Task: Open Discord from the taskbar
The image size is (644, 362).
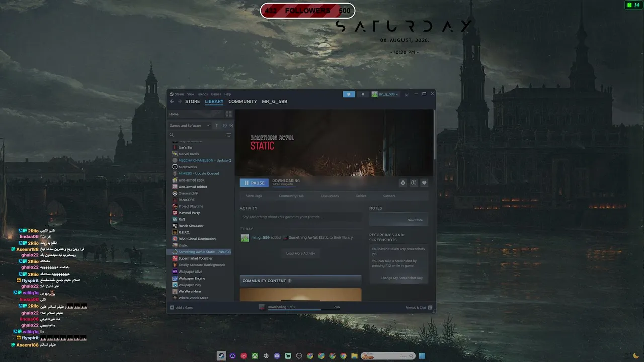Action: (277, 356)
